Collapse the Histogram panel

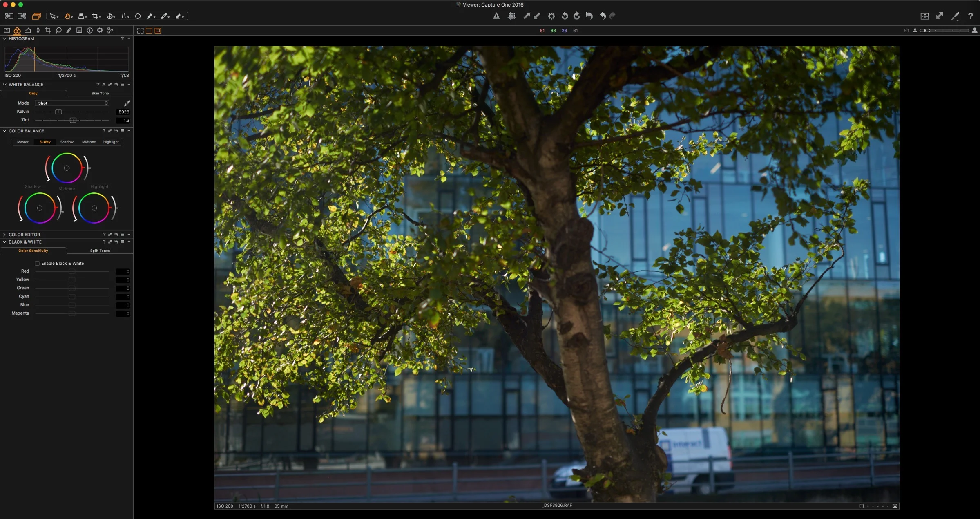4,39
